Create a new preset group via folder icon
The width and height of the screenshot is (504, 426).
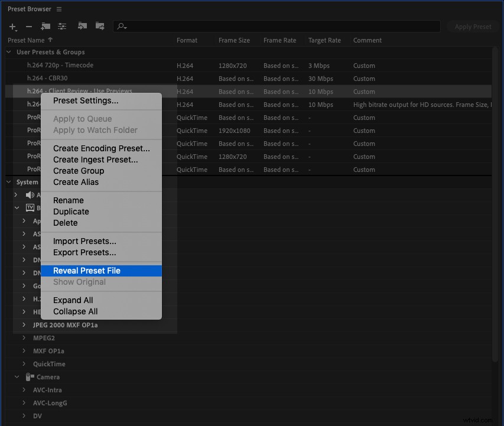pyautogui.click(x=45, y=27)
